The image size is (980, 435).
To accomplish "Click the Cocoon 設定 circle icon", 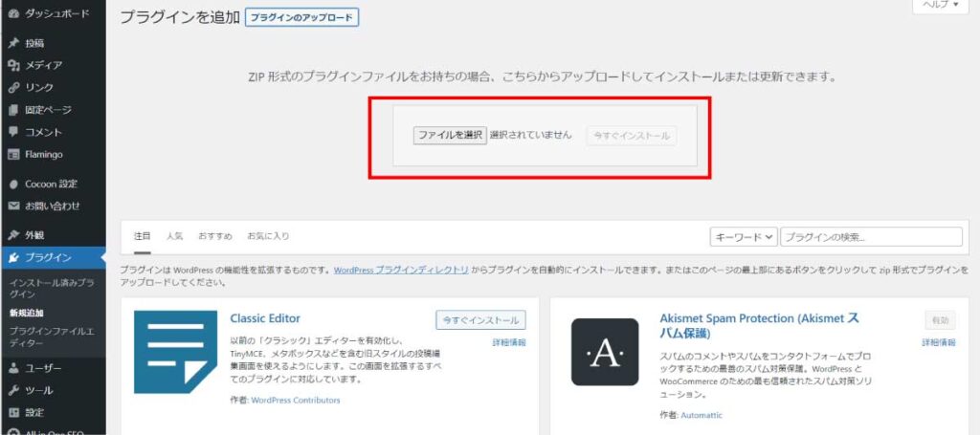I will [13, 185].
